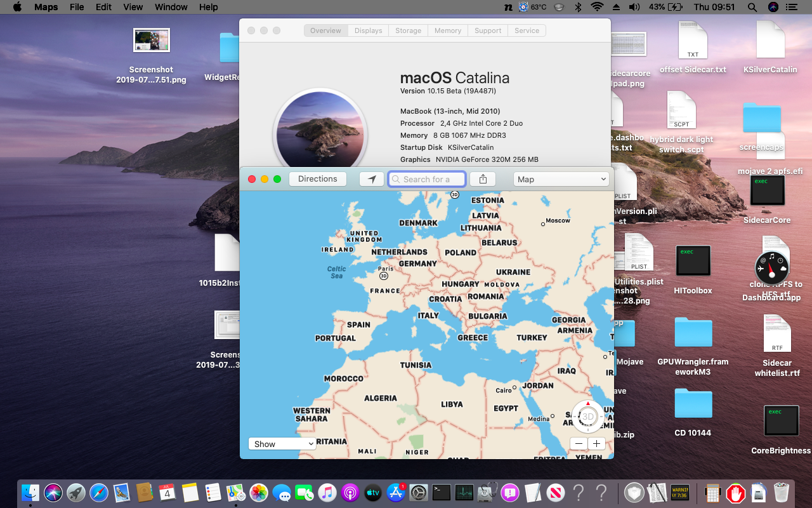Launch Siri from the Dock
This screenshot has height=508, width=812.
53,492
